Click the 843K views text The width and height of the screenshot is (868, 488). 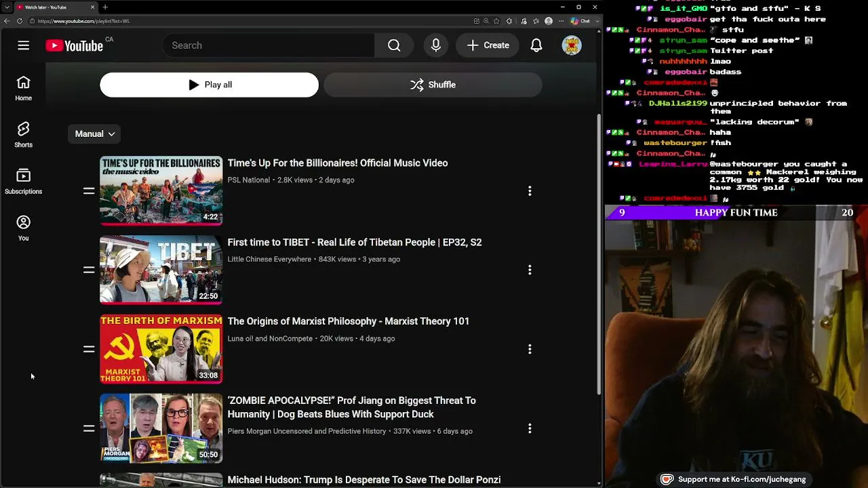tap(337, 260)
